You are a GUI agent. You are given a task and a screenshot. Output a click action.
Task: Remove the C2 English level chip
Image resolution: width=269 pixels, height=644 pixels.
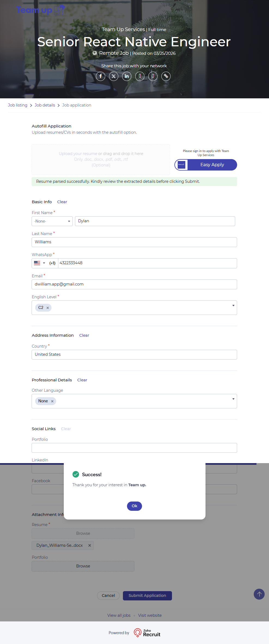pos(48,308)
